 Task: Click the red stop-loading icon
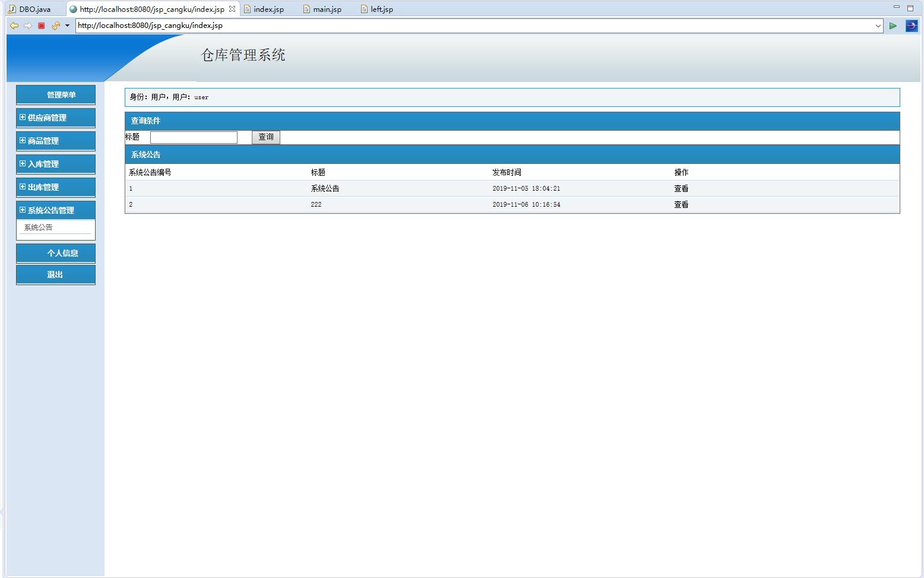click(41, 26)
